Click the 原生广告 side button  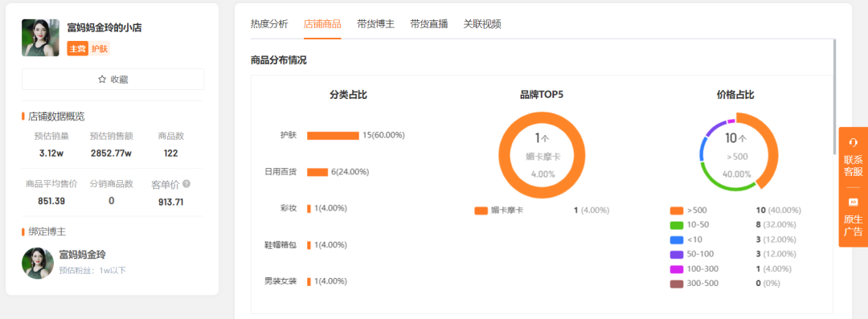[x=853, y=217]
